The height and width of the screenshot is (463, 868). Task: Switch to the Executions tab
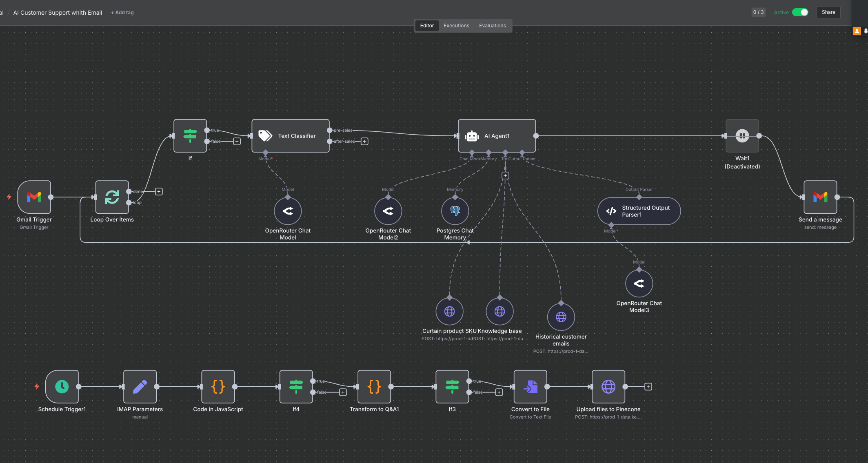pos(456,25)
